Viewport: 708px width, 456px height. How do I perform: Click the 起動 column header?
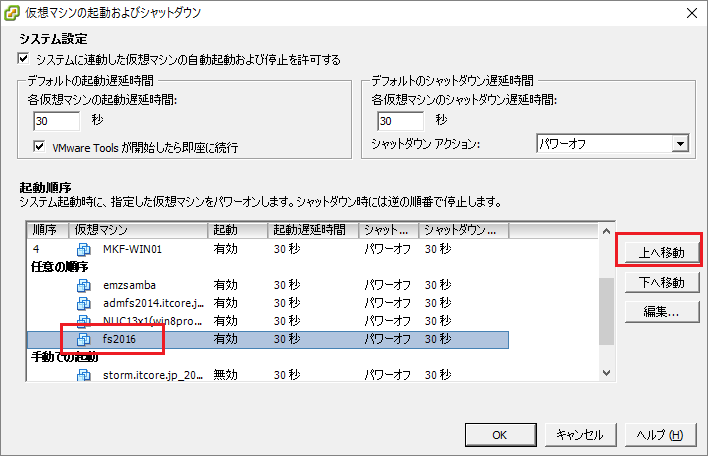(x=238, y=230)
